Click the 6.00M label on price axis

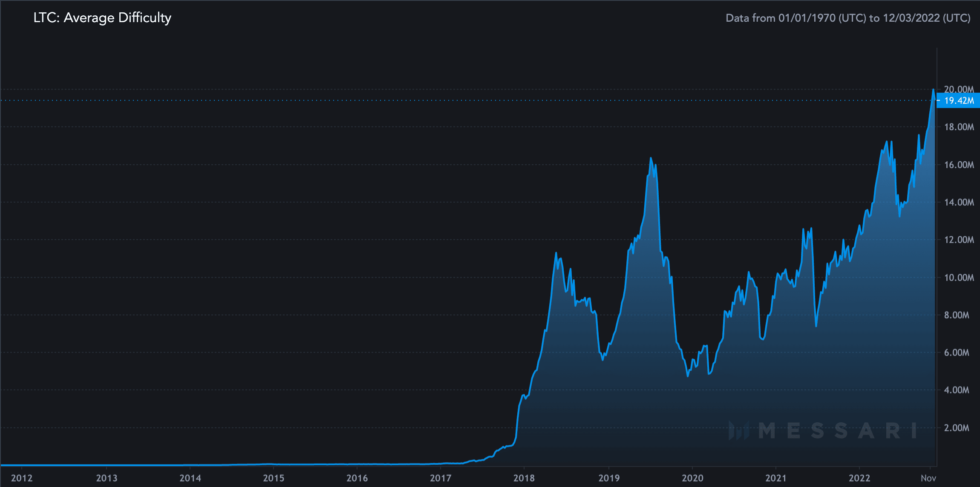pos(956,352)
